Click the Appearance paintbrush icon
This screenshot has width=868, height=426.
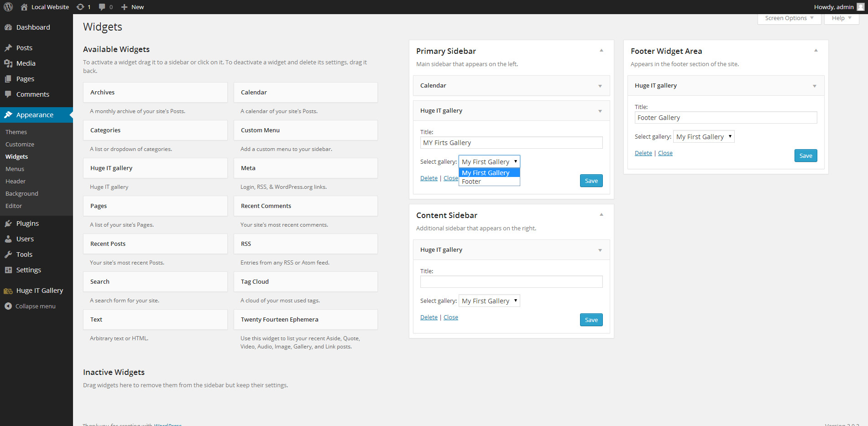point(8,115)
